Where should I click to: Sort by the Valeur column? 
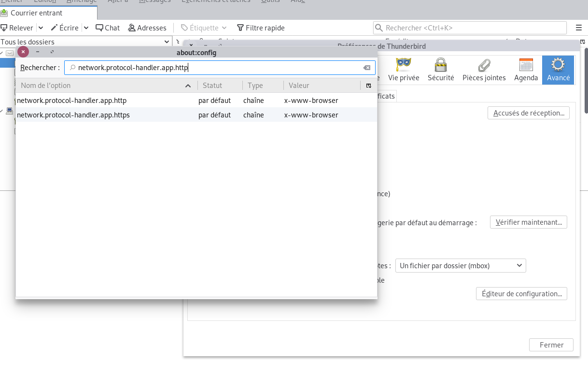pyautogui.click(x=322, y=86)
